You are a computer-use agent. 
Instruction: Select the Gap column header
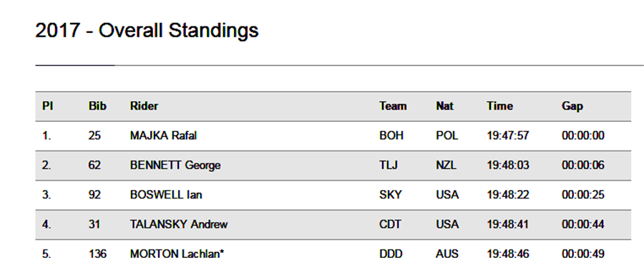[572, 107]
